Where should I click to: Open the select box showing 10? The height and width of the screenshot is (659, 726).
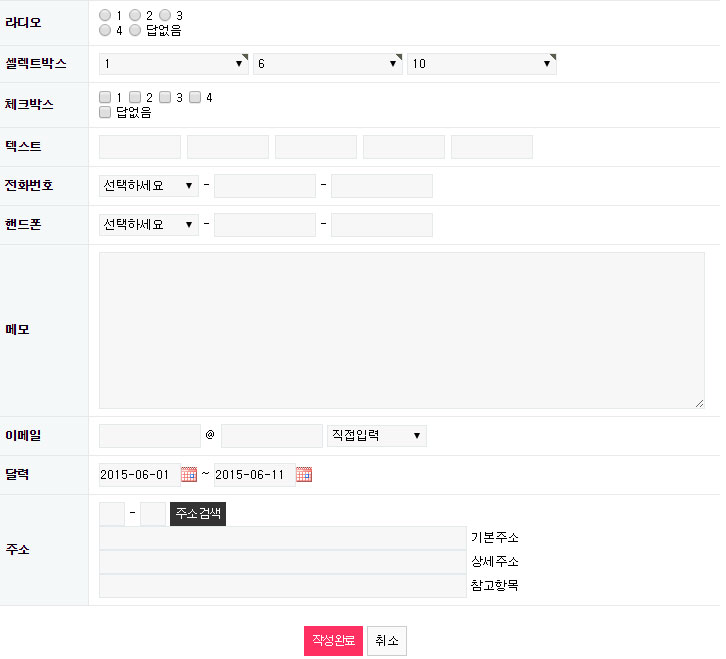482,64
